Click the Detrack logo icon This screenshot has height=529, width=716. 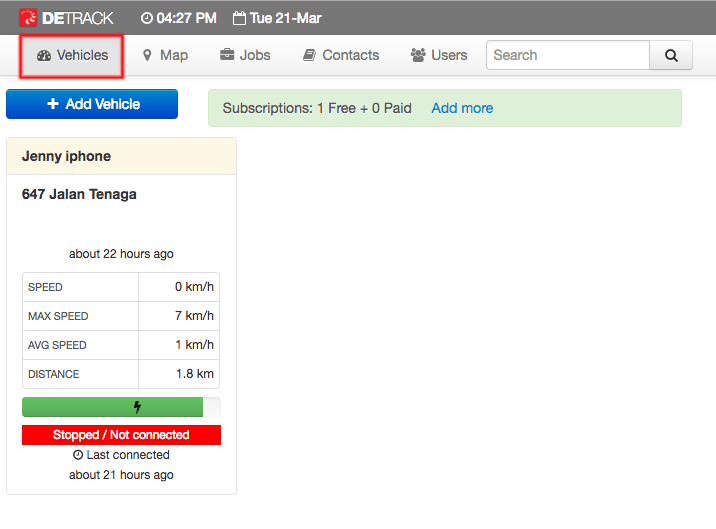coord(28,18)
